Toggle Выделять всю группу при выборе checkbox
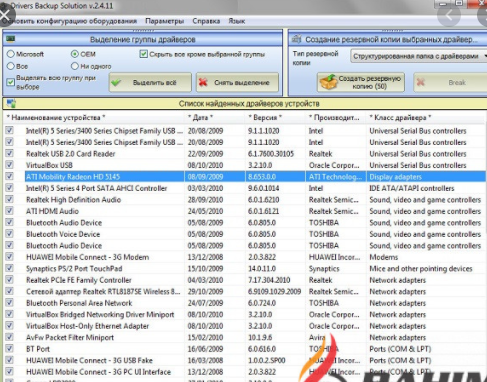The width and height of the screenshot is (487, 382). [x=11, y=82]
